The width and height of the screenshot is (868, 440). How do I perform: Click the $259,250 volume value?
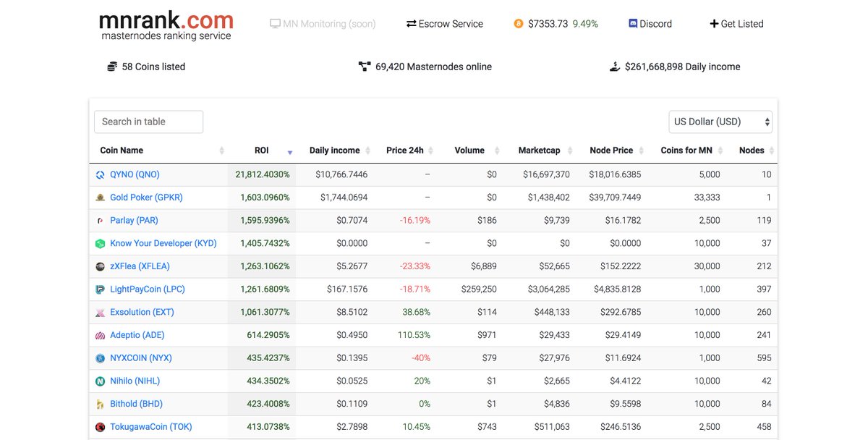tap(479, 289)
